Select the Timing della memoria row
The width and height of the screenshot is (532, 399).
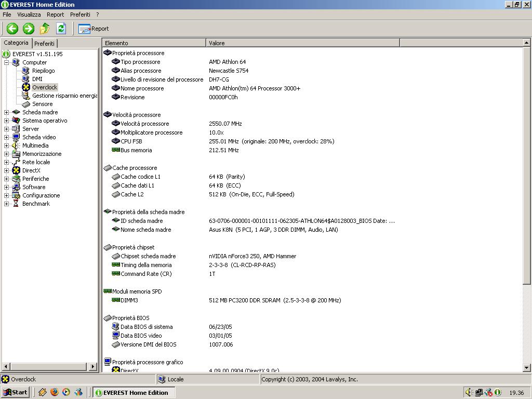(193, 265)
